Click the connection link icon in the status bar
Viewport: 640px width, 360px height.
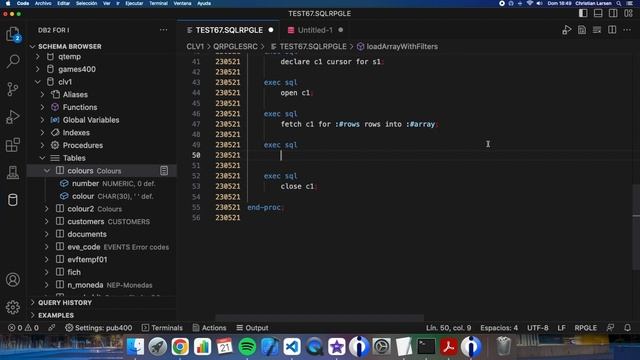52,328
